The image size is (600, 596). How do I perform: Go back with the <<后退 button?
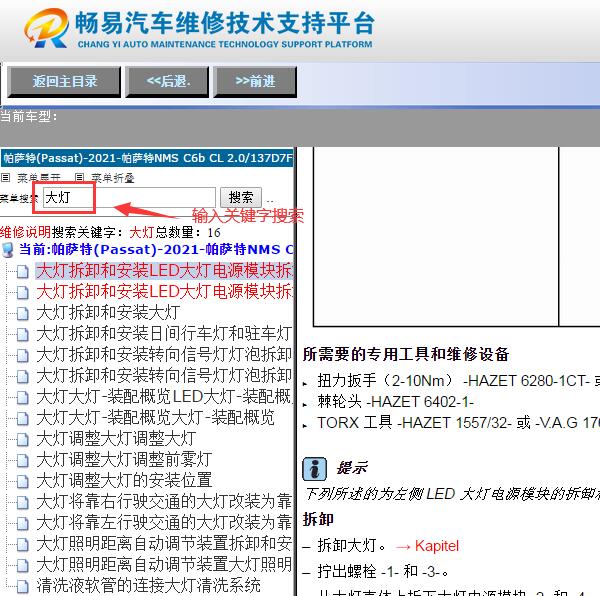[167, 81]
